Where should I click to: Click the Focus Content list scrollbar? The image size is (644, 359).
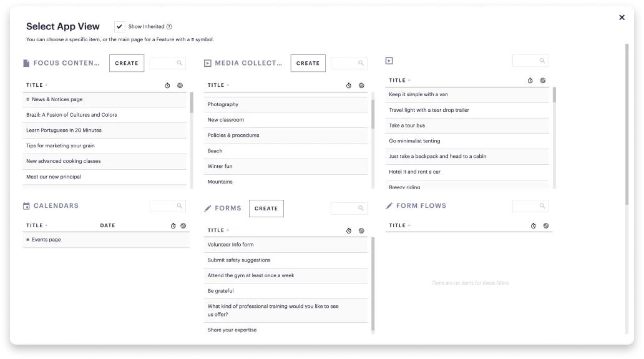coord(192,102)
